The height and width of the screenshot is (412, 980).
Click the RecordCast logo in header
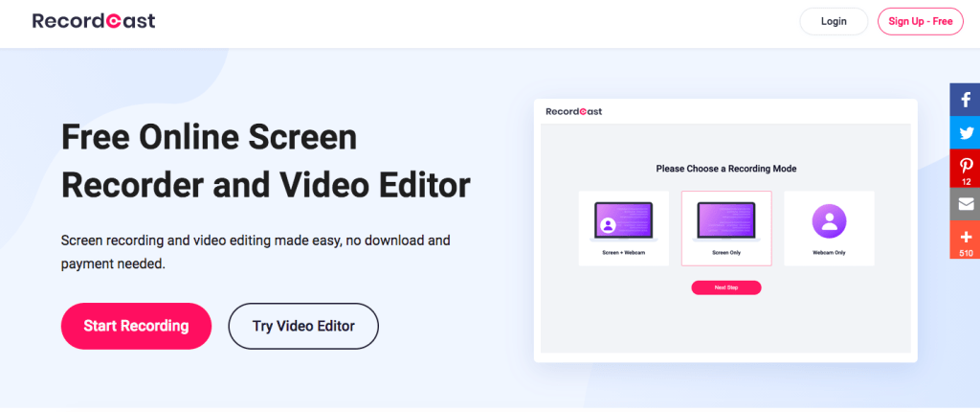coord(94,21)
